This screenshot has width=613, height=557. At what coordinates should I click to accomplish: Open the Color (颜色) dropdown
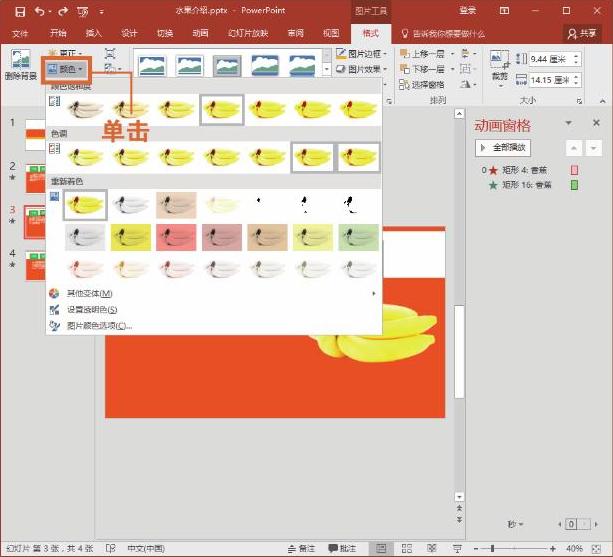(66, 70)
